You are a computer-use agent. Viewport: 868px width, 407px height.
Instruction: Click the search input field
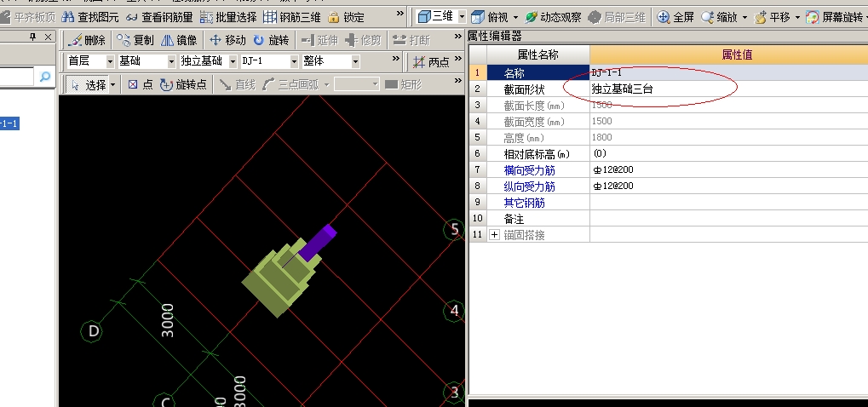[16, 77]
